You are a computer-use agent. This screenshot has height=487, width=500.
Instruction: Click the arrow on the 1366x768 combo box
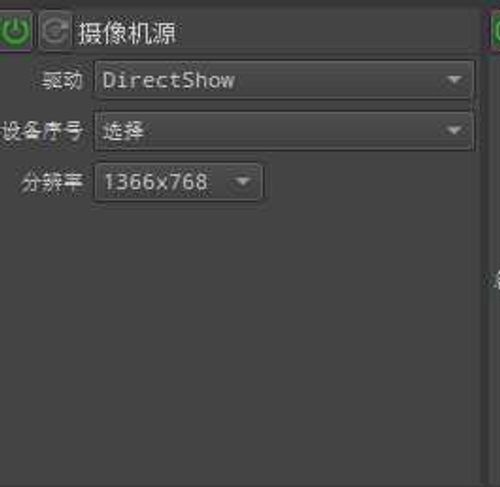(x=243, y=182)
